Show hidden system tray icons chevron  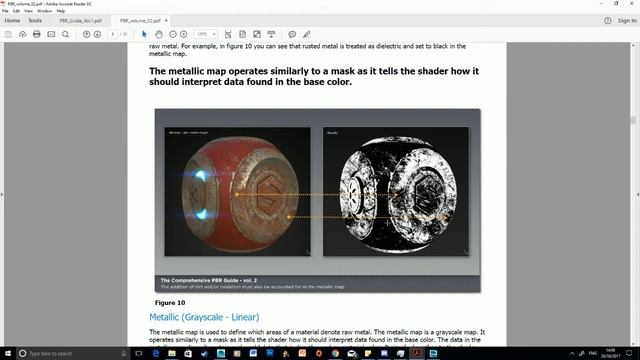tap(572, 353)
